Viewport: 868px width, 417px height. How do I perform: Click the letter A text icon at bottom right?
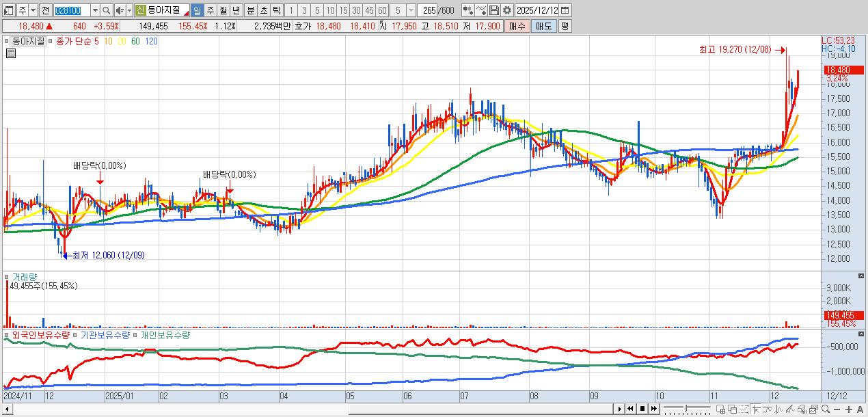coord(860,409)
